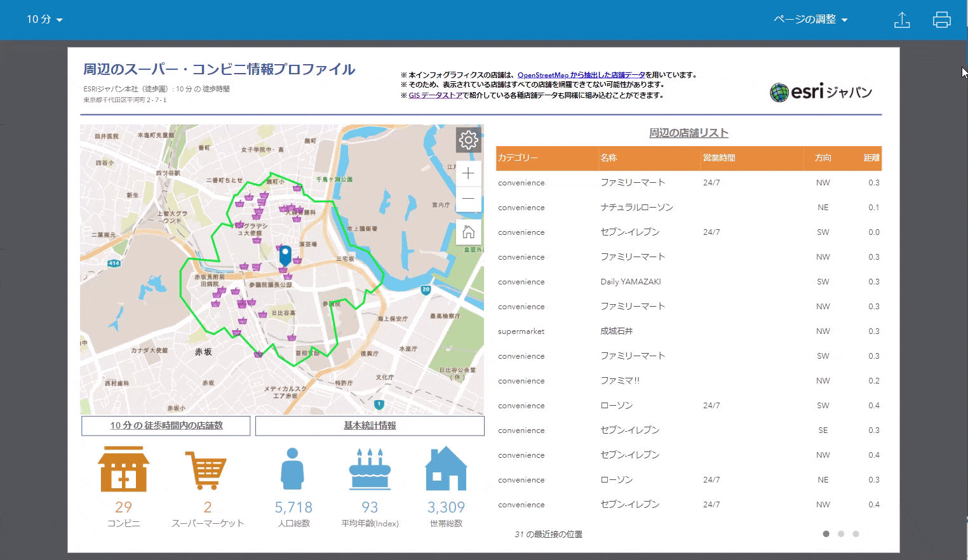This screenshot has width=968, height=560.
Task: Open the ページの調整 dropdown
Action: [x=810, y=20]
